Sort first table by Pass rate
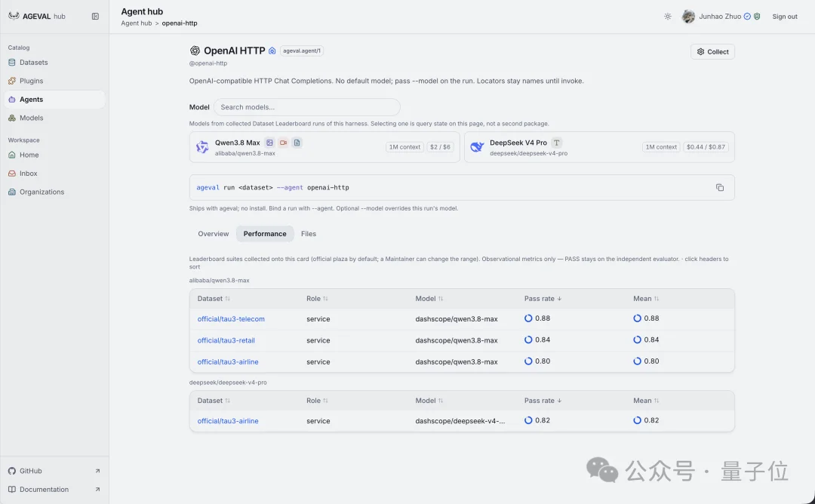Image resolution: width=815 pixels, height=504 pixels. point(543,299)
